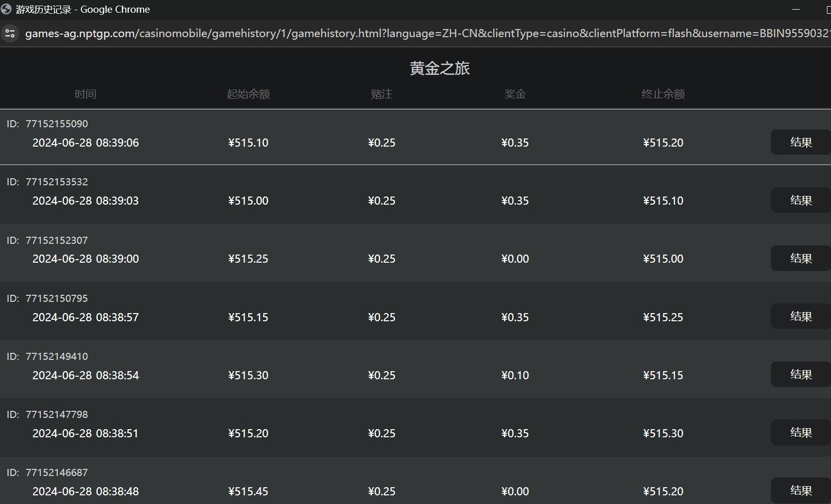This screenshot has height=504, width=831.
Task: Click the ¥515.45 starting balance value
Action: click(248, 491)
